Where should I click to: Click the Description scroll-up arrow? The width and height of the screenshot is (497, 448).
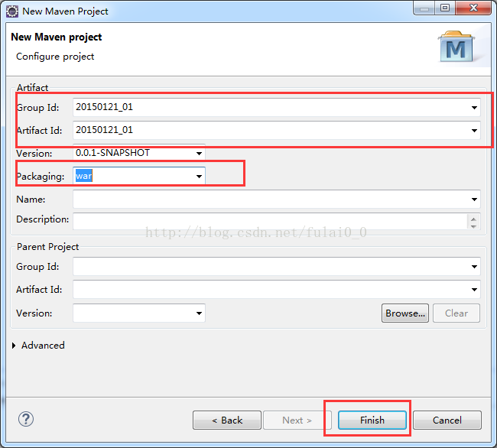(x=473, y=219)
